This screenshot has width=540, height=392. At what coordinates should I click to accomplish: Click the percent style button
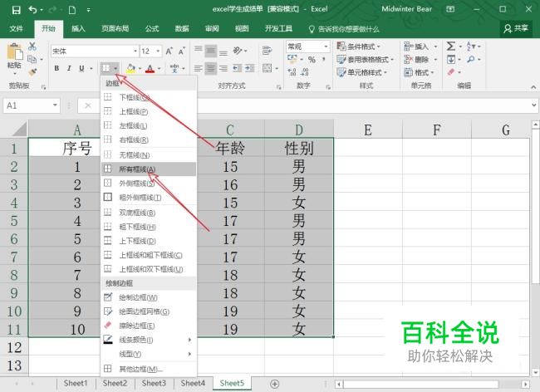point(312,60)
